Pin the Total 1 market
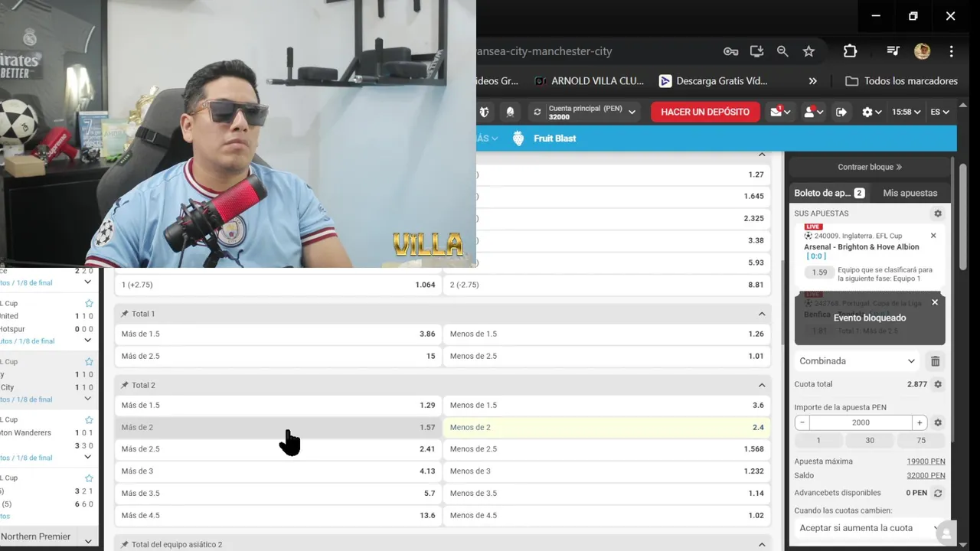Screen dimensions: 980x551 click(x=125, y=314)
